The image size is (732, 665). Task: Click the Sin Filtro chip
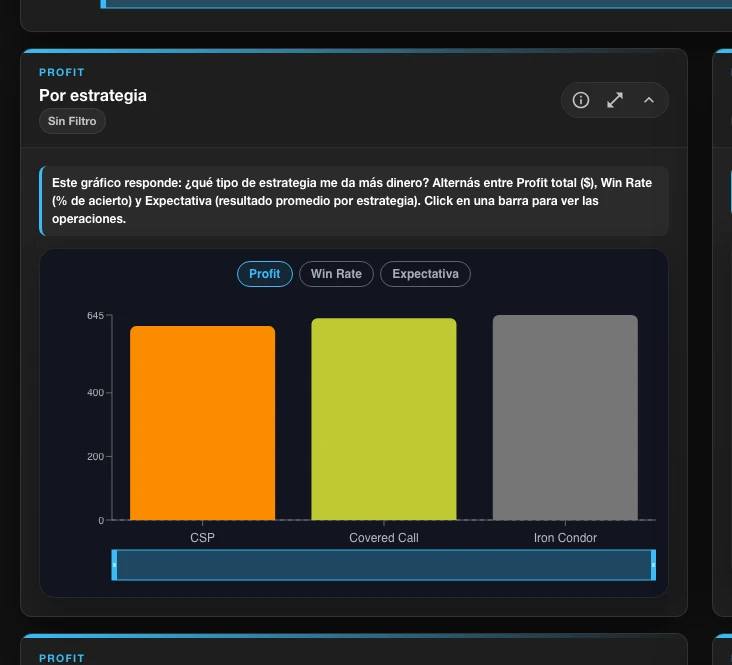[72, 121]
